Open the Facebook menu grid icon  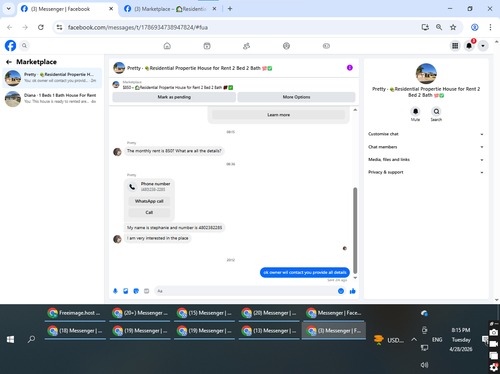click(455, 46)
